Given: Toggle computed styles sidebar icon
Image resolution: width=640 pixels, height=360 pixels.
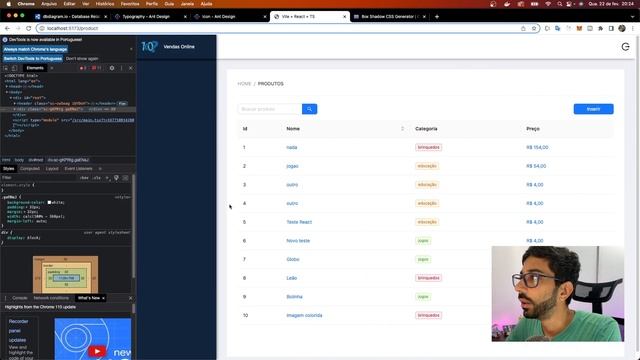Looking at the screenshot, I should 125,178.
